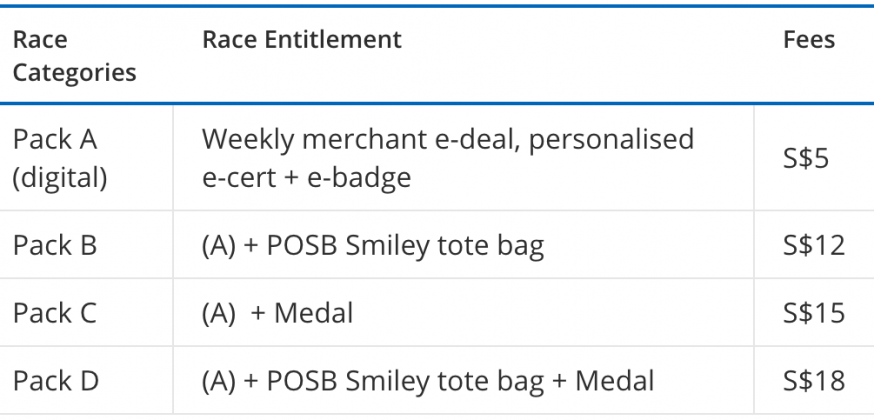874x420 pixels.
Task: Click the S$12 fee
Action: tap(814, 245)
